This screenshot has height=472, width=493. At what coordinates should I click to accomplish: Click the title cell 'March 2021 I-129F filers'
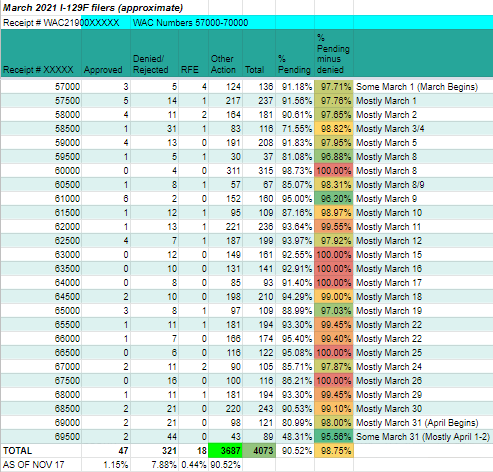point(93,8)
